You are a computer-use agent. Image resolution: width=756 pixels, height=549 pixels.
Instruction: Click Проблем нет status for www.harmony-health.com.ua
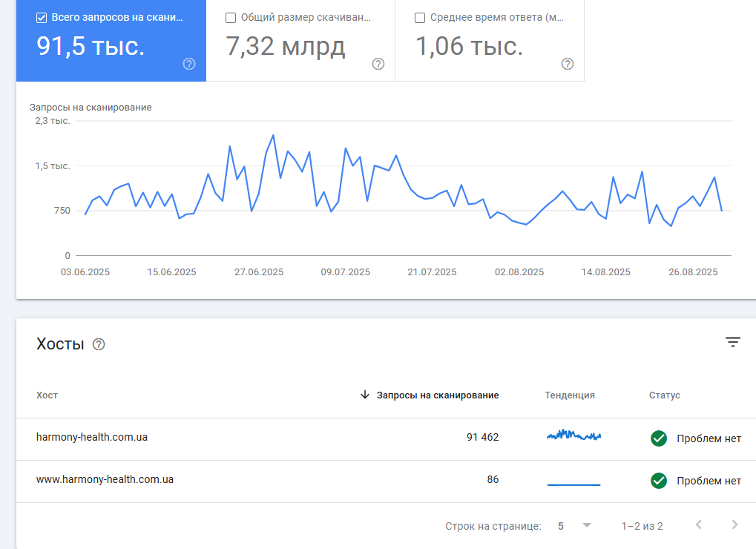pos(709,481)
